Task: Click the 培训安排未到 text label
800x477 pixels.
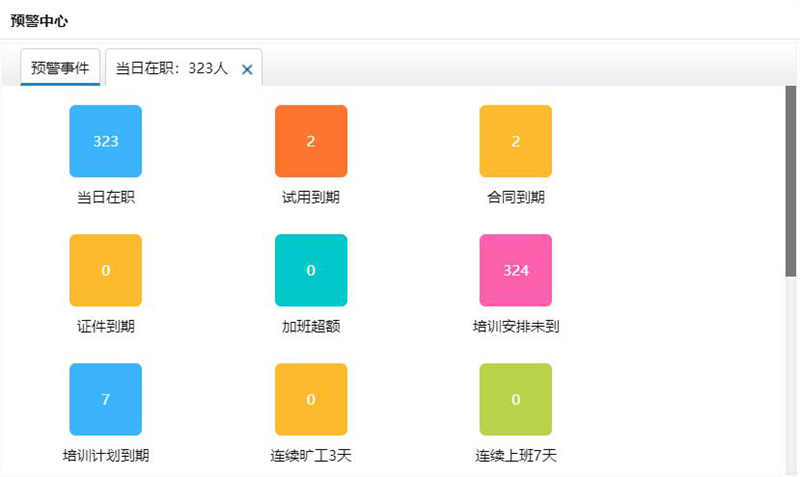Action: (516, 326)
